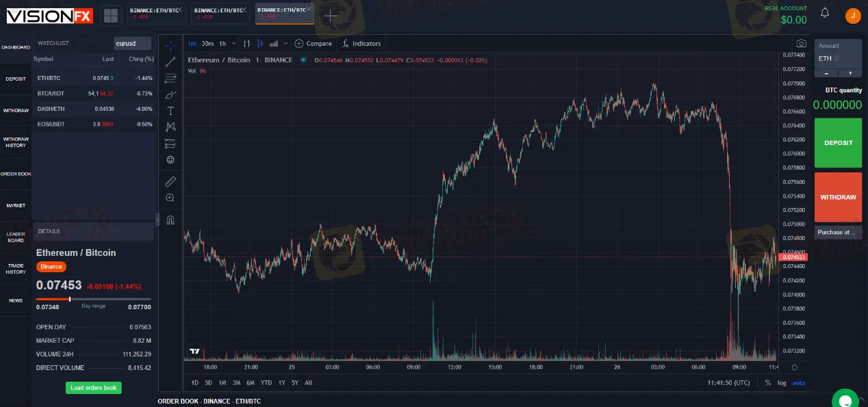Image resolution: width=868 pixels, height=407 pixels.
Task: Select the crosshair cursor tool
Action: [x=170, y=44]
